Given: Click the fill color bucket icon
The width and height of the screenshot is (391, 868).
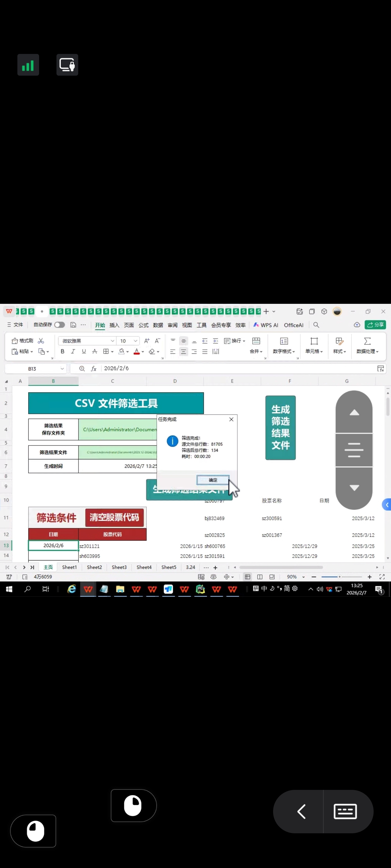Looking at the screenshot, I should pyautogui.click(x=121, y=352).
